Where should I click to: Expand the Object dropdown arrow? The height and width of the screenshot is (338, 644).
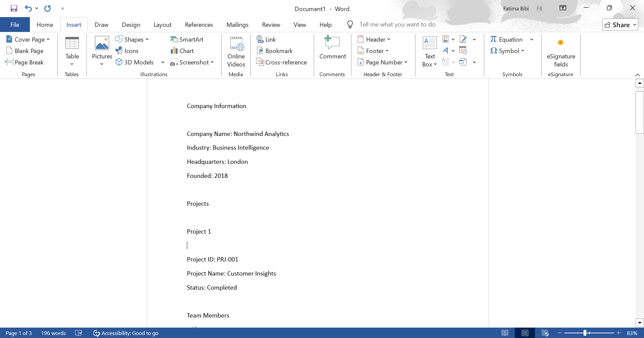[474, 62]
